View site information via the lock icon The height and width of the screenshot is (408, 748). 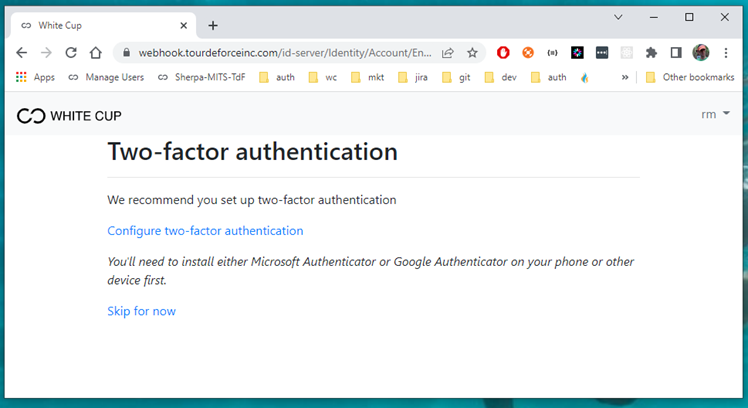(x=126, y=52)
